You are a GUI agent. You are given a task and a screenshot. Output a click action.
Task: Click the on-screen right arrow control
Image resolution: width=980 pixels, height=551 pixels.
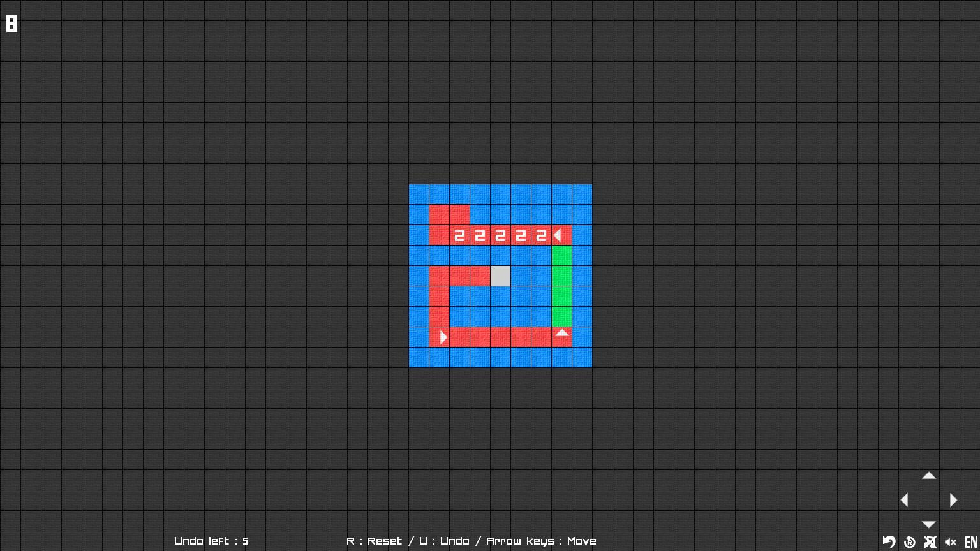pos(953,501)
